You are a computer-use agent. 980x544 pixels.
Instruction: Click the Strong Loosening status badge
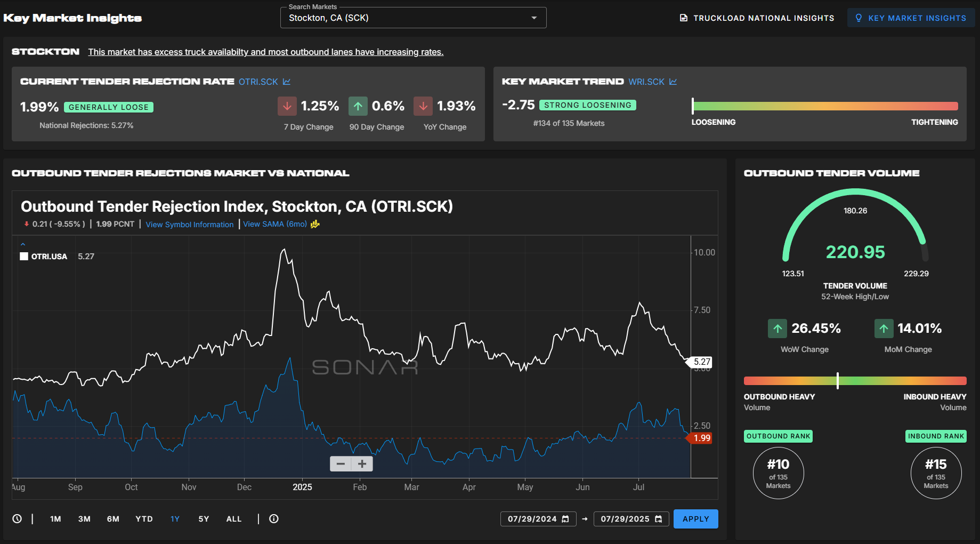click(x=588, y=105)
